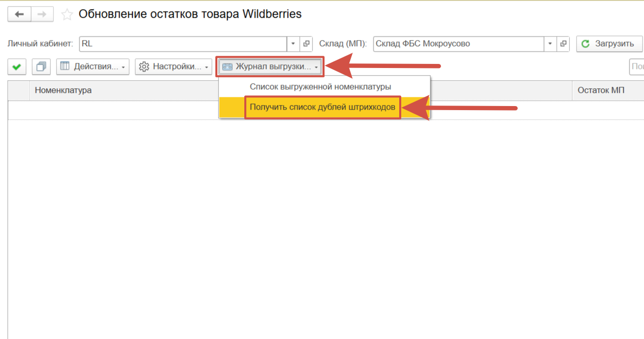Collapse the Журнал выгрузки dropdown

click(270, 66)
